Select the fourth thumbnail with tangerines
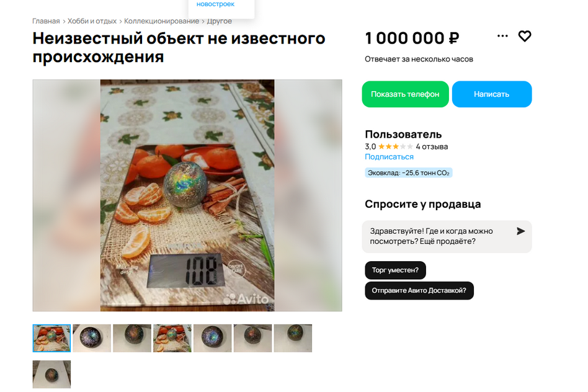The width and height of the screenshot is (588, 392). click(172, 339)
